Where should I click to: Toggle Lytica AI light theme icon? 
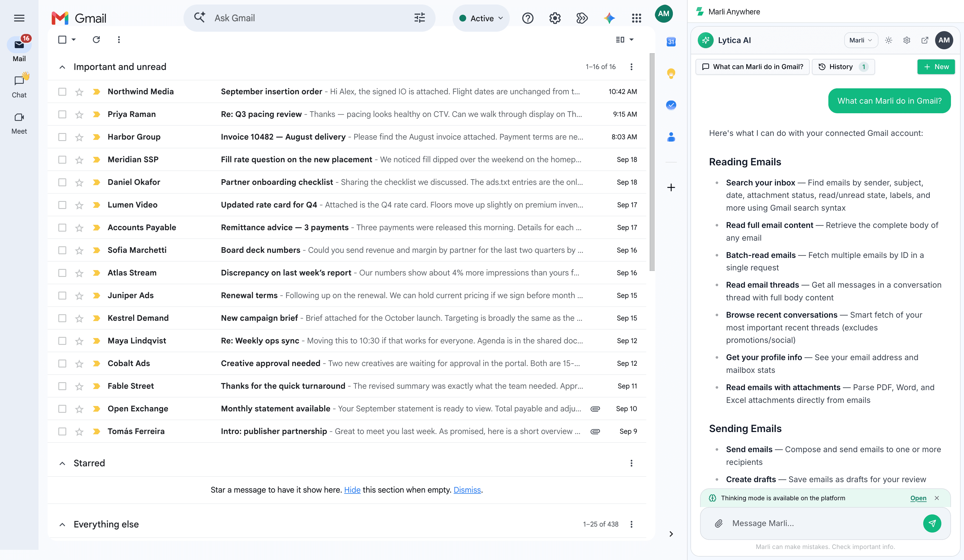[x=889, y=40]
